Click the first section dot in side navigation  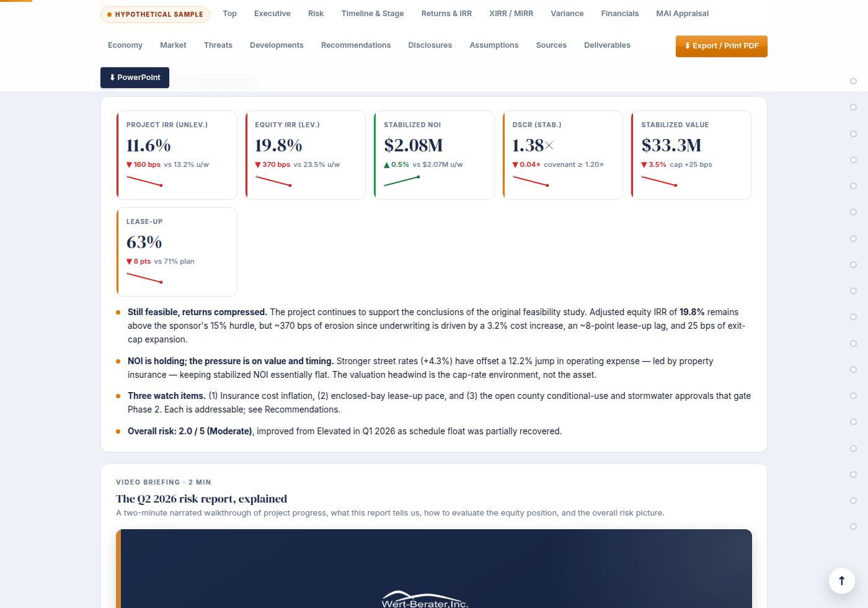point(853,81)
